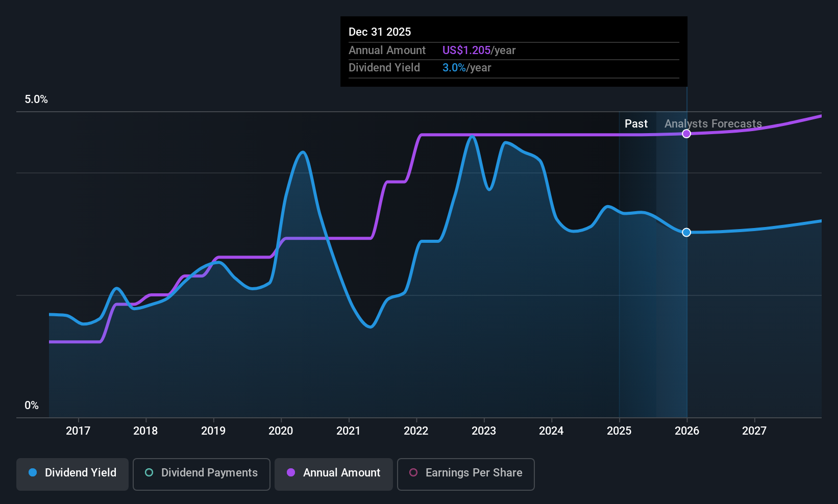
Task: Click the 2020 year axis label
Action: 281,431
